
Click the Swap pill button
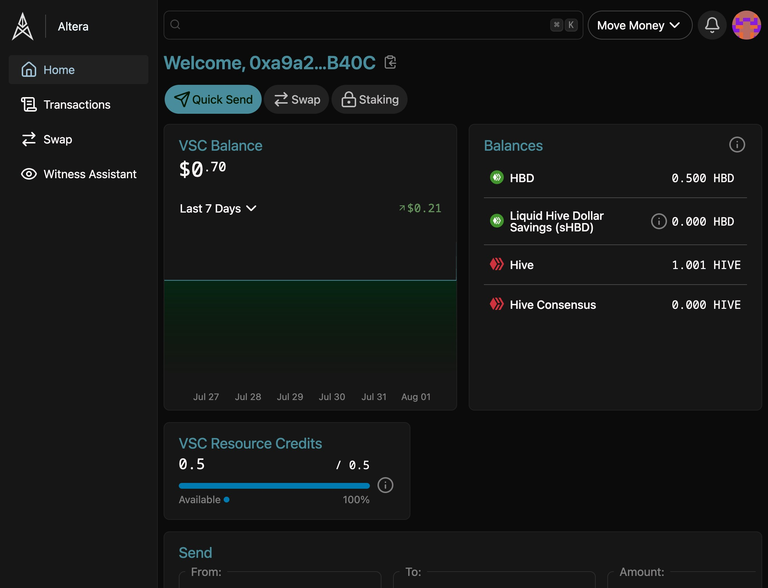click(296, 99)
